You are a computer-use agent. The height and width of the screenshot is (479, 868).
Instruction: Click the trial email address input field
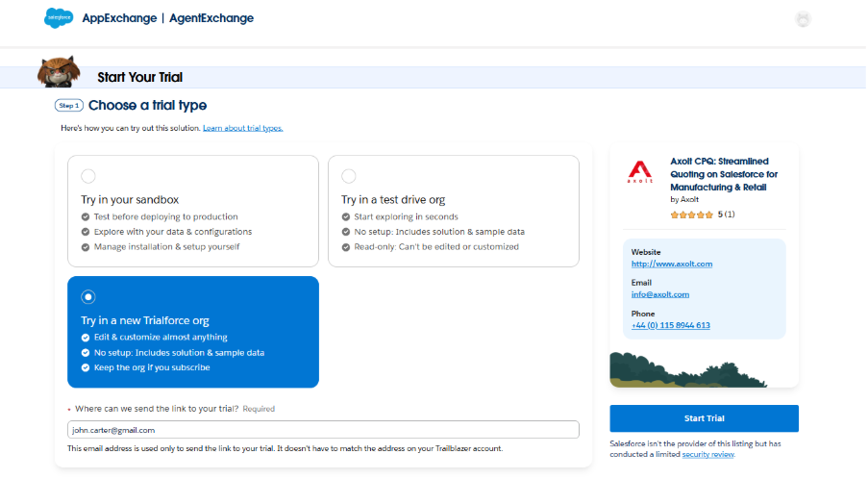323,430
